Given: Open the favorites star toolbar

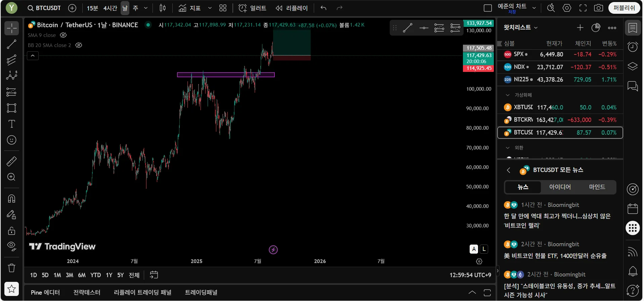Looking at the screenshot, I should coord(12,289).
